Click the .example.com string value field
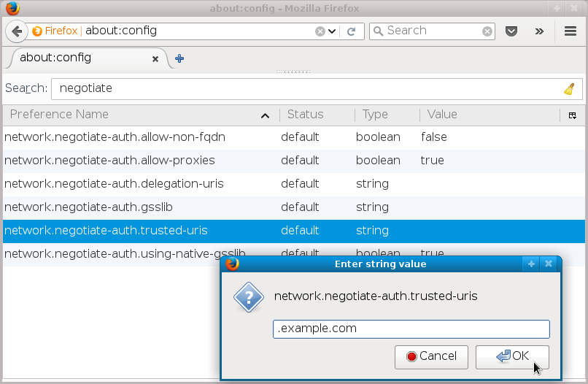The width and height of the screenshot is (588, 384). pyautogui.click(x=411, y=329)
